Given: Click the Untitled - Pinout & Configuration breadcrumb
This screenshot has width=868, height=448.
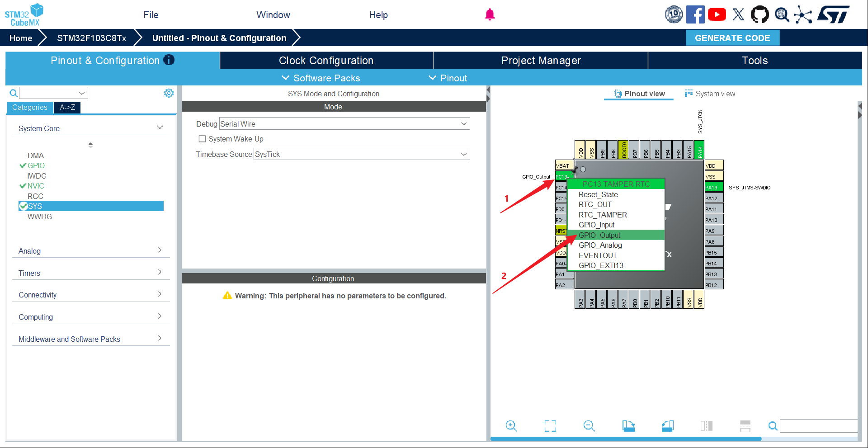Looking at the screenshot, I should 219,38.
